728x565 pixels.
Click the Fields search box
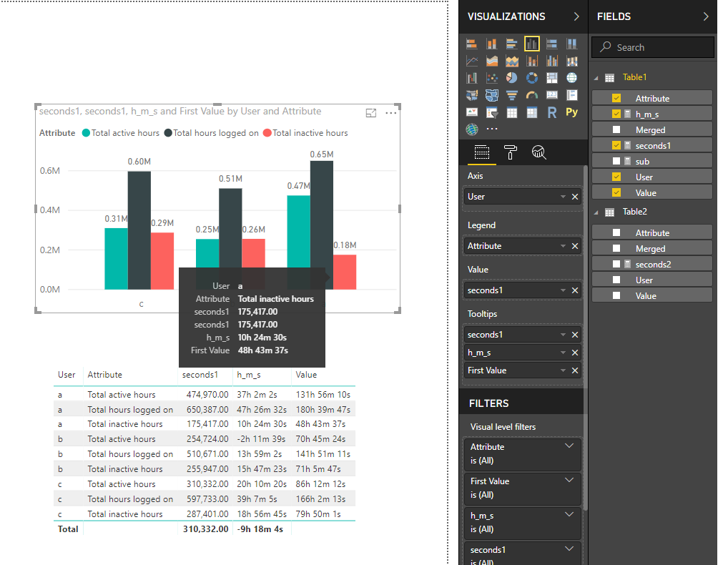[x=652, y=47]
